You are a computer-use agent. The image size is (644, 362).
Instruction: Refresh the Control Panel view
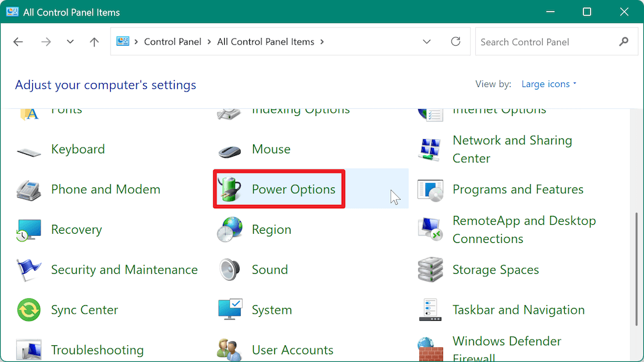coord(455,41)
